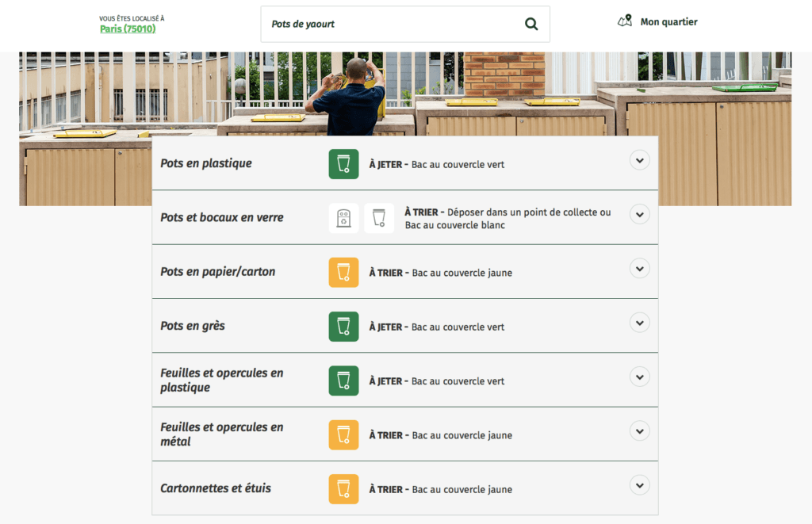Select the Pots en grès title
Viewport: 812px width, 524px height.
[x=193, y=326]
